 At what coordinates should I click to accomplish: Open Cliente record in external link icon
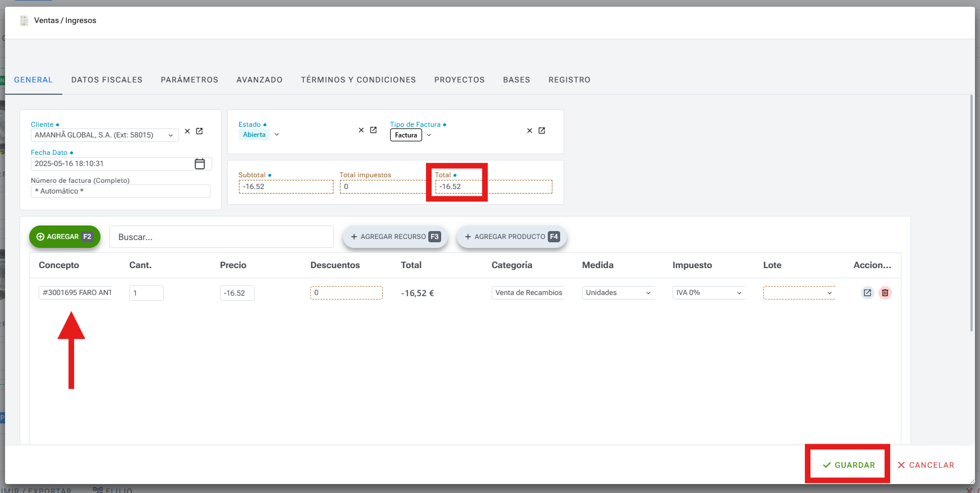(199, 131)
